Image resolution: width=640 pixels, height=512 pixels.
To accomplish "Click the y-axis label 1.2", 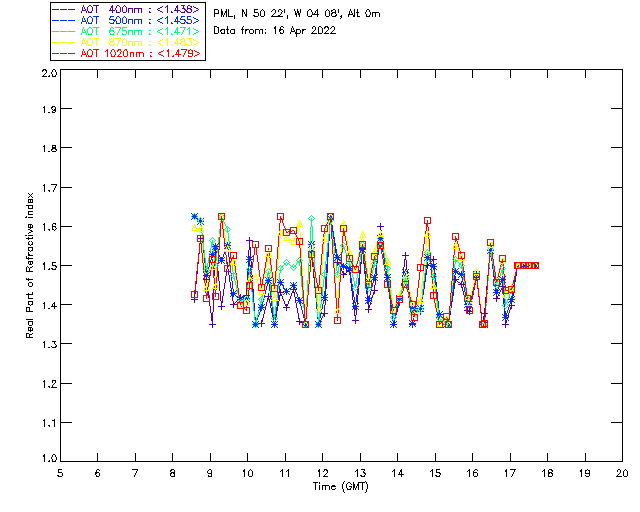I will pyautogui.click(x=49, y=384).
